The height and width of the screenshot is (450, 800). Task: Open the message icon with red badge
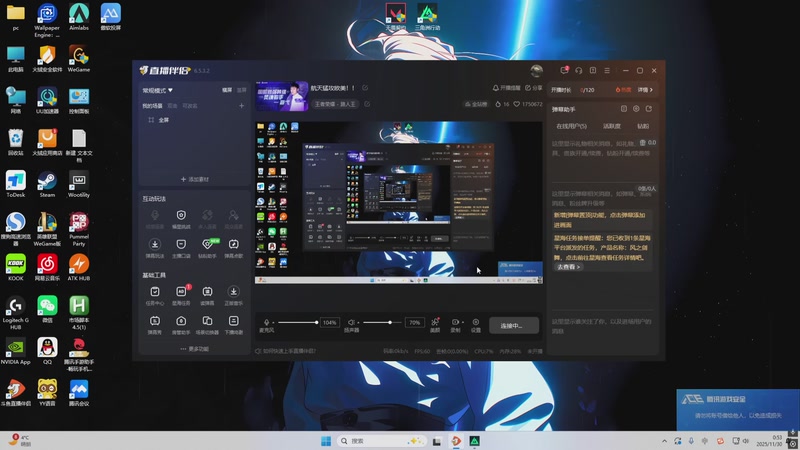point(564,70)
